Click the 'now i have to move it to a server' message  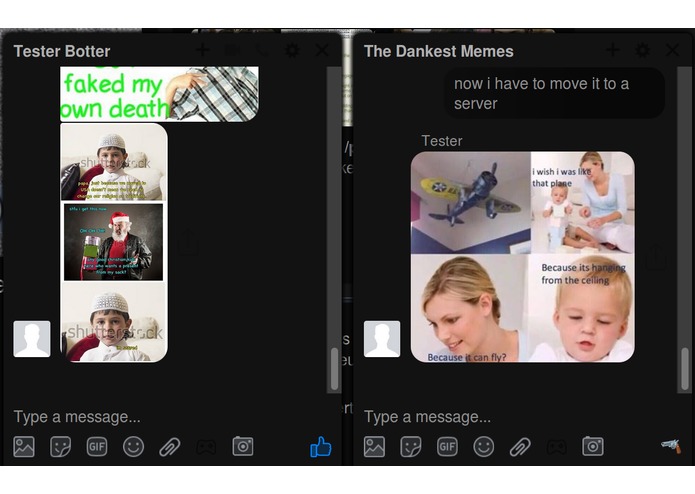pyautogui.click(x=554, y=93)
